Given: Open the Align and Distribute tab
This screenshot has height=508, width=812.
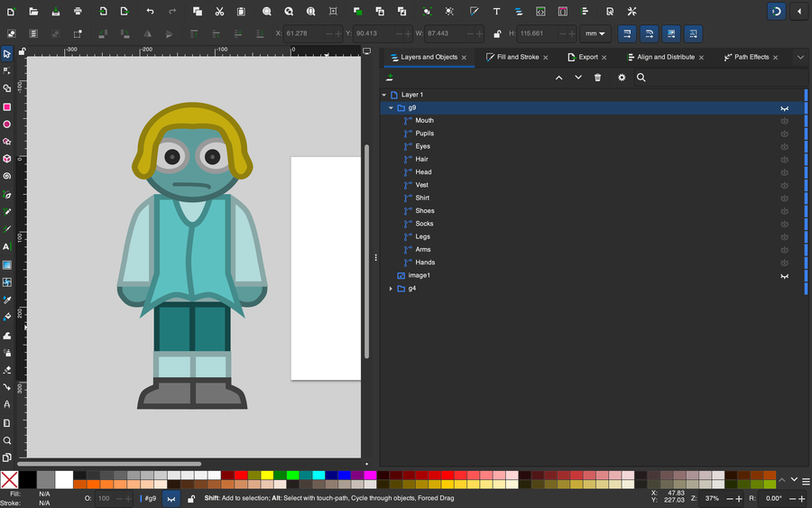Looking at the screenshot, I should 666,57.
